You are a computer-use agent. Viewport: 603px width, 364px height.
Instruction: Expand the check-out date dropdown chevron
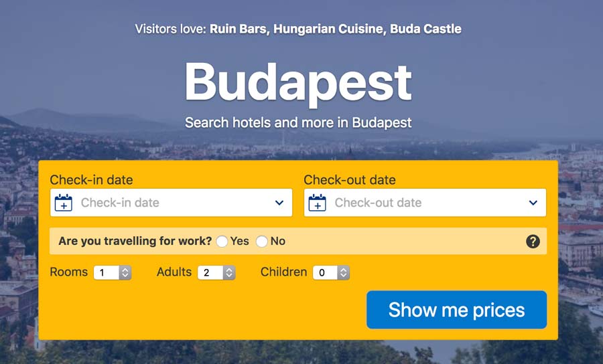coord(533,203)
